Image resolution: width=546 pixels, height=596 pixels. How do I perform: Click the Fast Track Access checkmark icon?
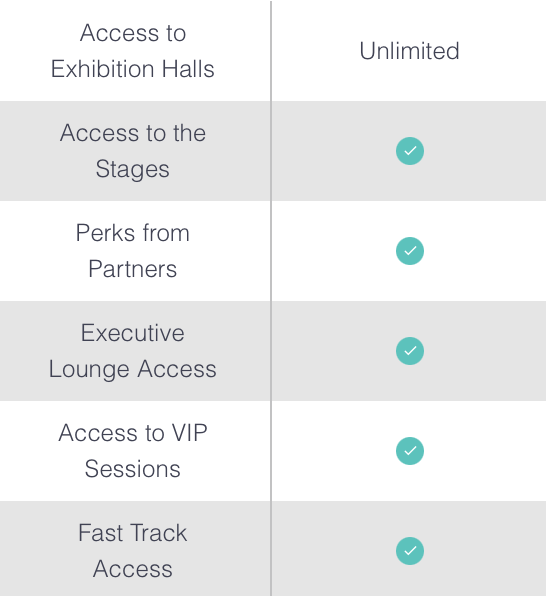pyautogui.click(x=410, y=551)
